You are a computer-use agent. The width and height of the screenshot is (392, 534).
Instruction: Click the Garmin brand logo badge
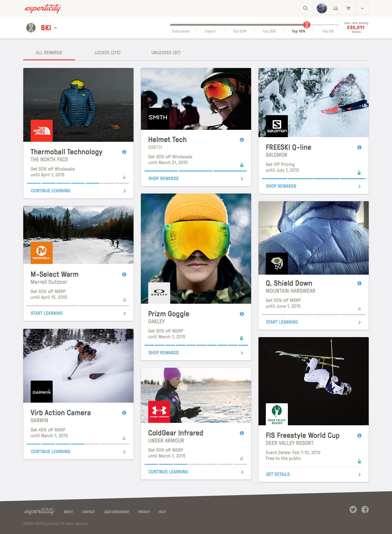42,392
